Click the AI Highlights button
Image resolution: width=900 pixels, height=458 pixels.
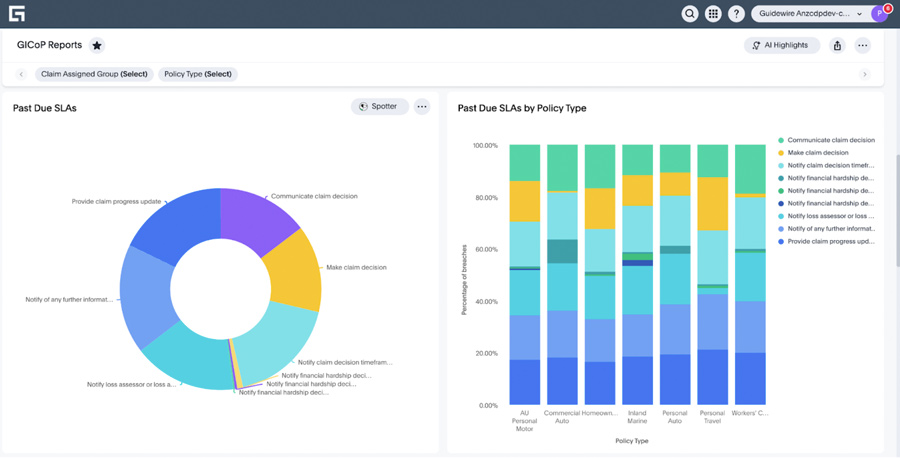click(x=781, y=45)
